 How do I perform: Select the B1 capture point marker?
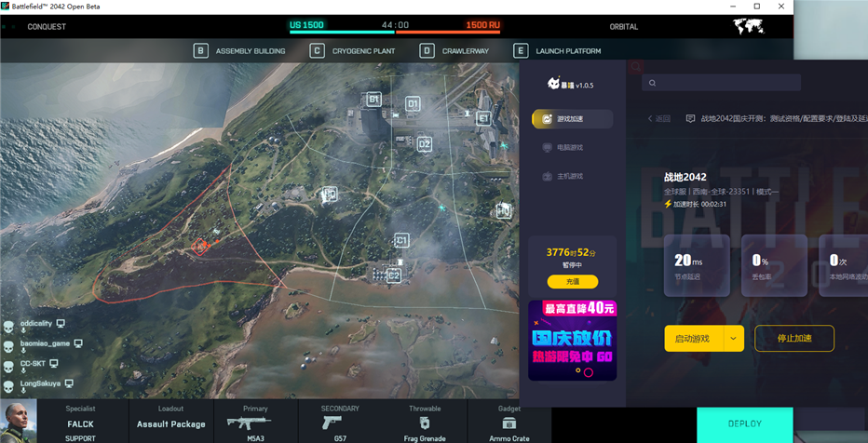coord(374,100)
